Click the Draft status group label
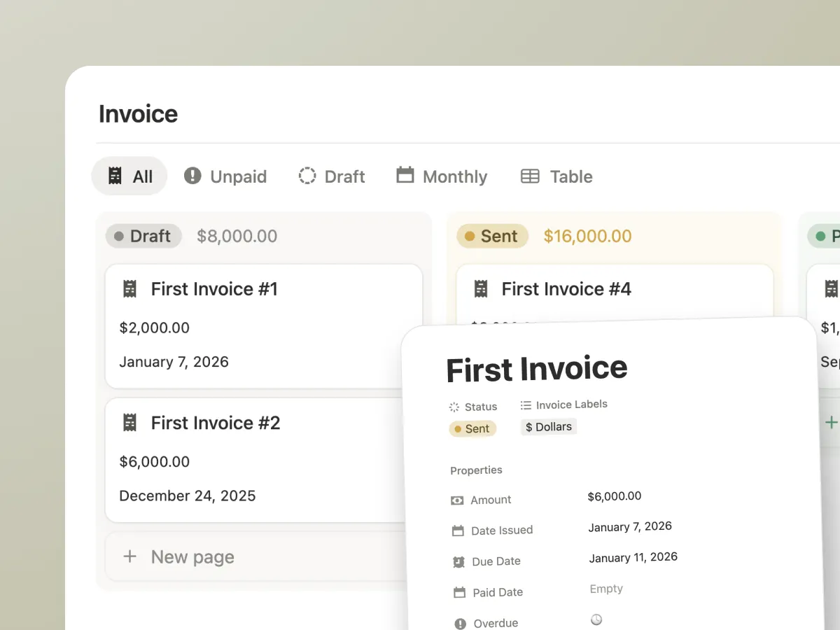The width and height of the screenshot is (840, 630). click(143, 236)
